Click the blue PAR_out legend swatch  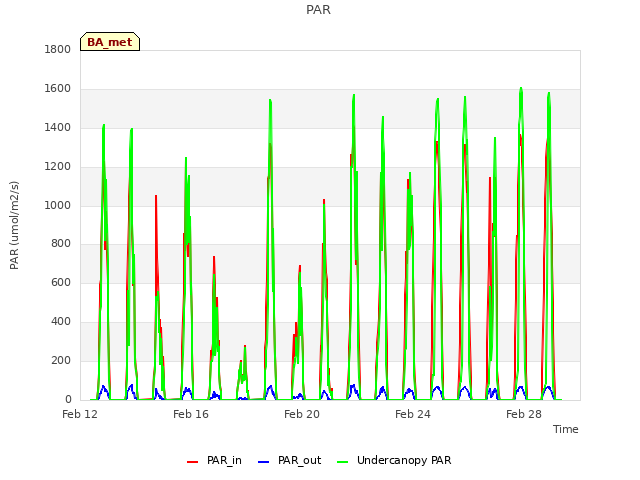(x=264, y=462)
